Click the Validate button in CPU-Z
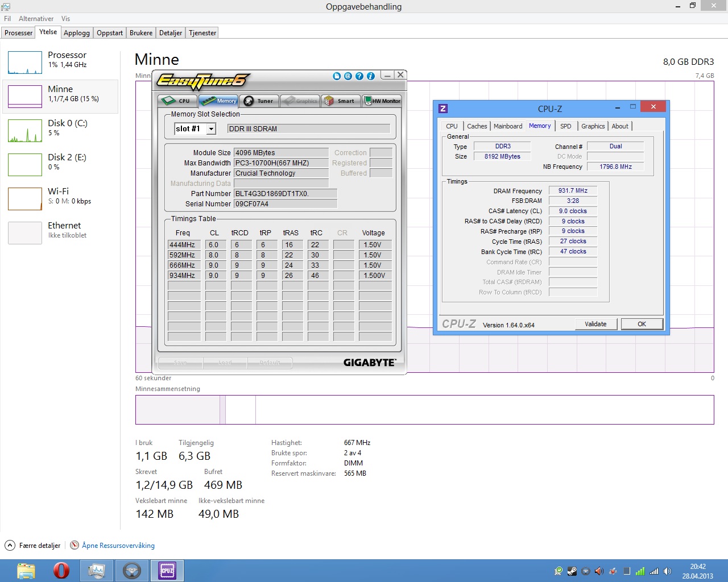The width and height of the screenshot is (728, 582). 595,324
